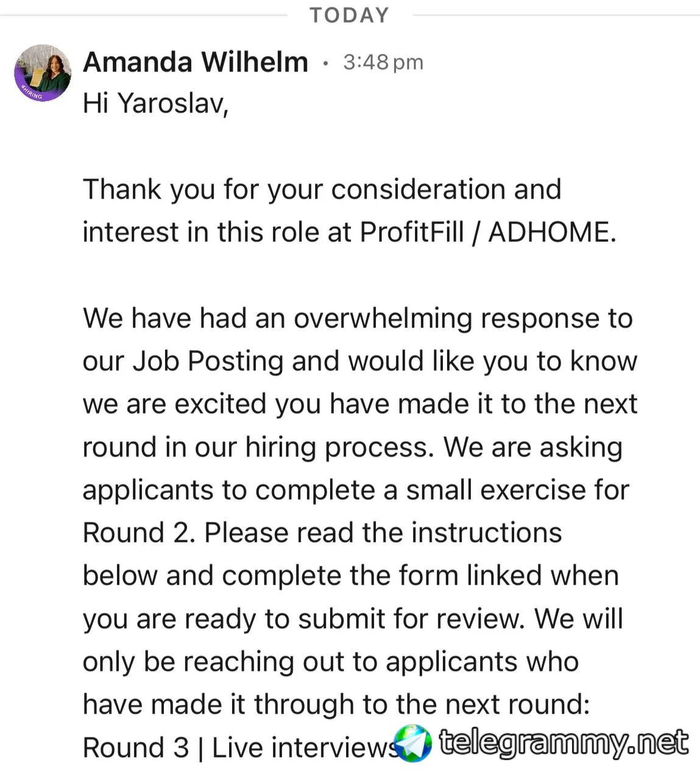
Task: Click the telegrammy.net watermark text
Action: [x=564, y=743]
